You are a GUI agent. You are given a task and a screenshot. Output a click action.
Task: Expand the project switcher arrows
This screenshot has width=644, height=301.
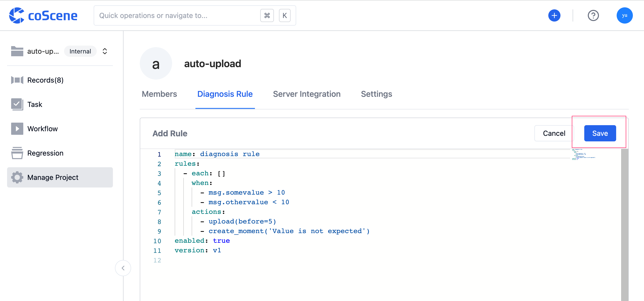(x=105, y=51)
